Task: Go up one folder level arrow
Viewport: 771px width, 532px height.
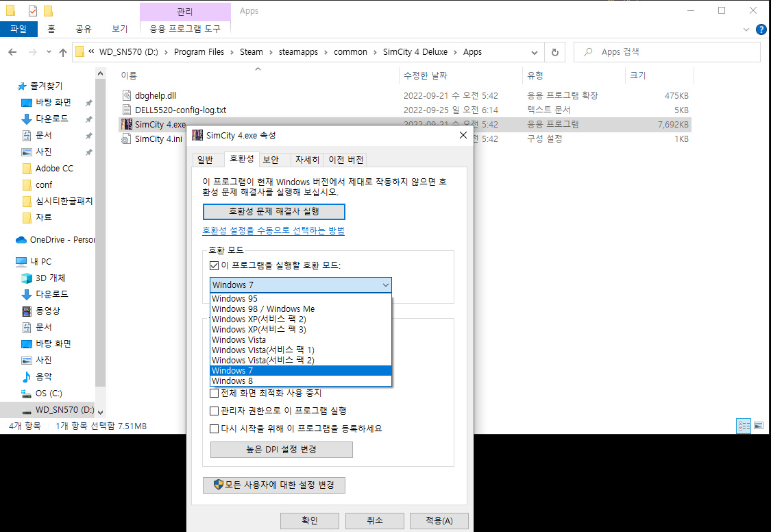Action: point(63,52)
